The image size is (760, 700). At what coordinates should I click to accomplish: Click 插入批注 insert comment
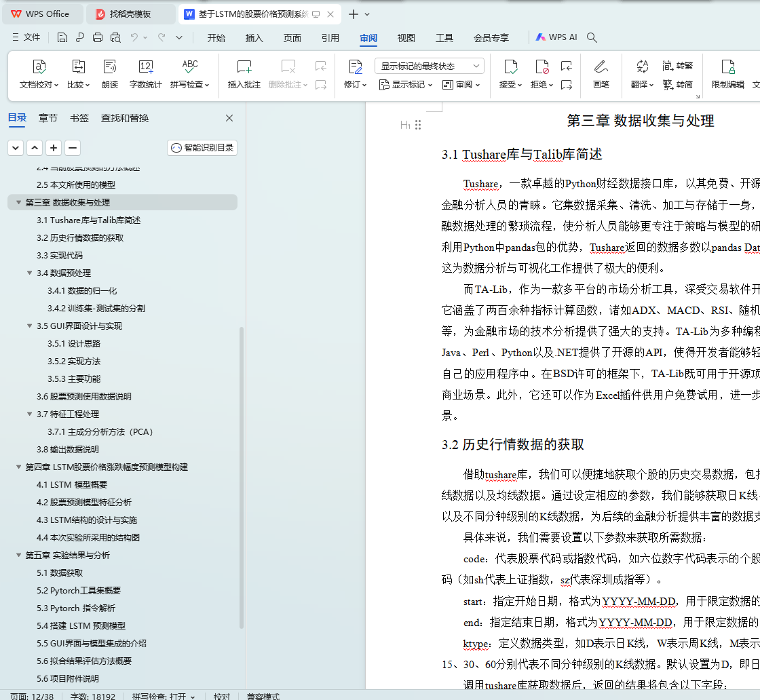pyautogui.click(x=244, y=74)
